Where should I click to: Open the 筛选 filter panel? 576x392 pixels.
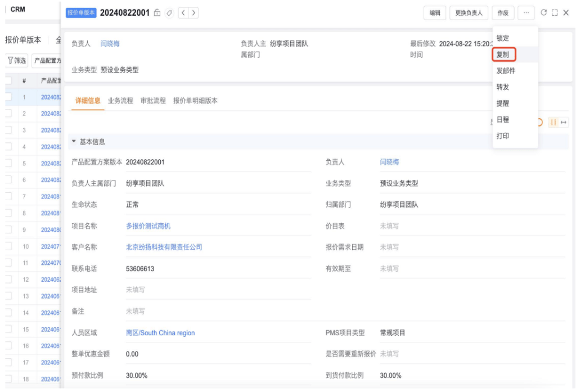click(x=17, y=60)
